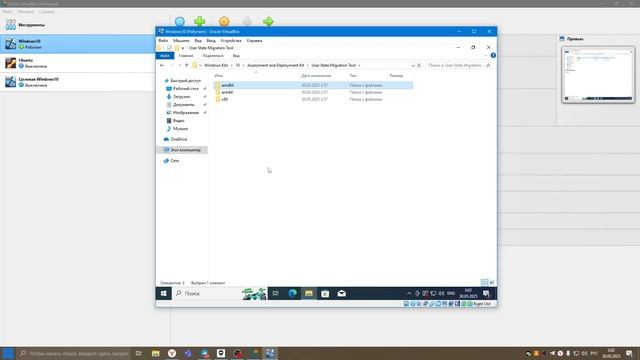Select Этот компьютер in navigation pane
The width and height of the screenshot is (640, 360).
coord(182,150)
